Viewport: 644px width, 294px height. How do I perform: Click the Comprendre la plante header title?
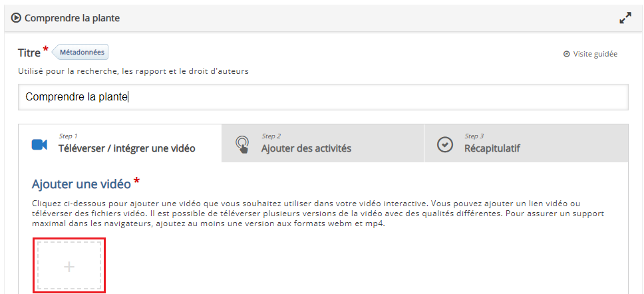tap(72, 18)
